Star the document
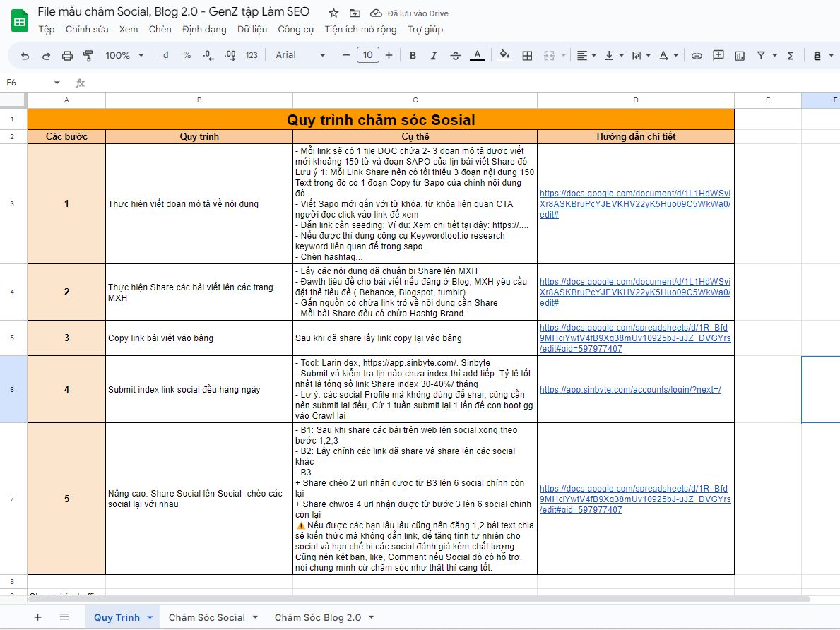This screenshot has width=840, height=630. pyautogui.click(x=333, y=13)
